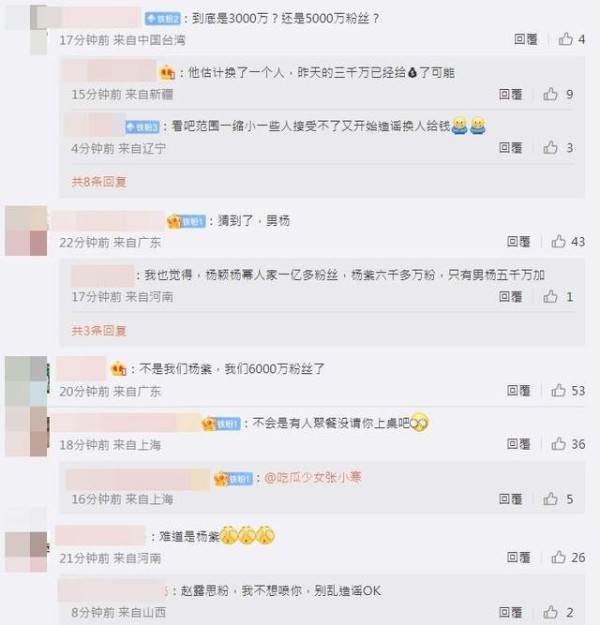This screenshot has height=625, width=600.
Task: Expand 共3条回复 replies
Action: [99, 330]
